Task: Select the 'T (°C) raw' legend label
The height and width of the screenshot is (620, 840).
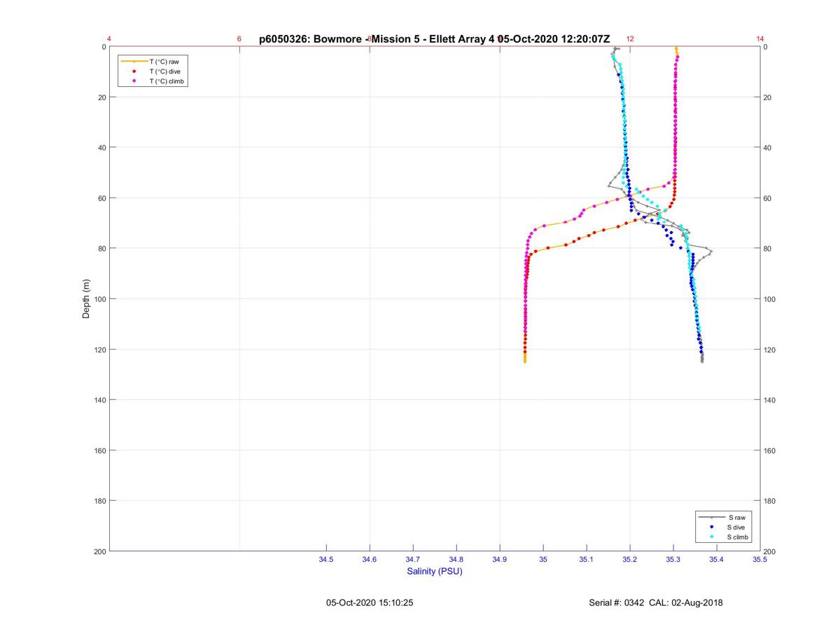Action: pyautogui.click(x=164, y=62)
